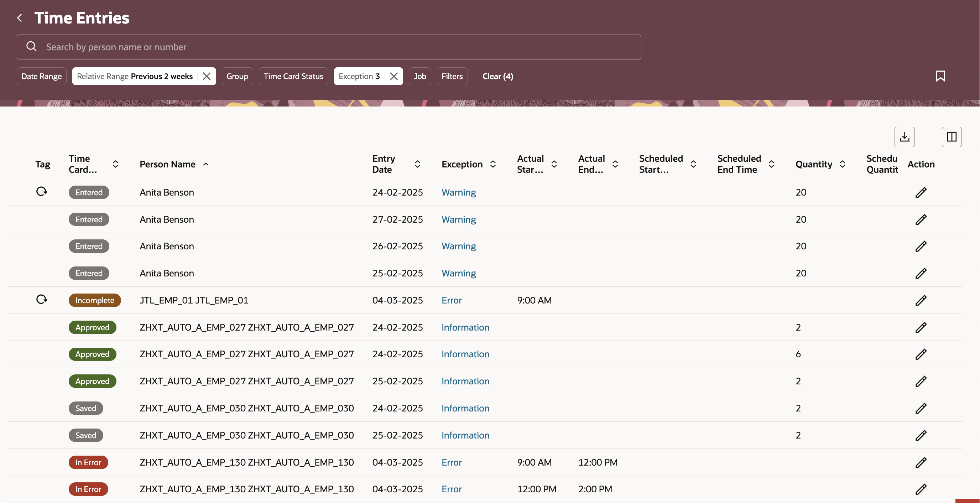Click the refresh tag on JTL_EMP_01 row
This screenshot has height=503, width=980.
click(x=42, y=299)
